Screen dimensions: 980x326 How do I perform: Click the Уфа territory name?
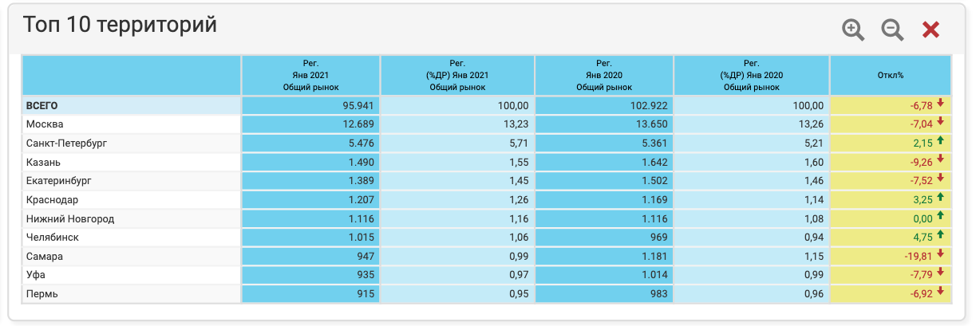click(x=36, y=275)
